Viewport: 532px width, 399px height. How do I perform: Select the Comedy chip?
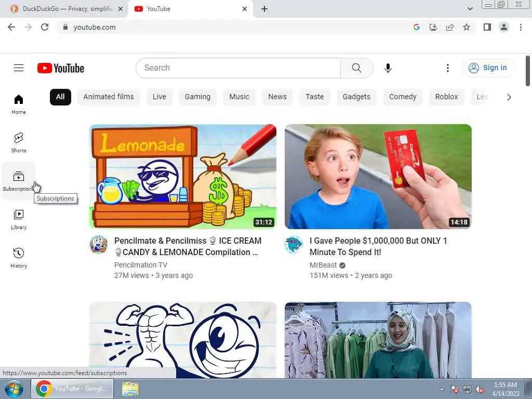(x=403, y=97)
